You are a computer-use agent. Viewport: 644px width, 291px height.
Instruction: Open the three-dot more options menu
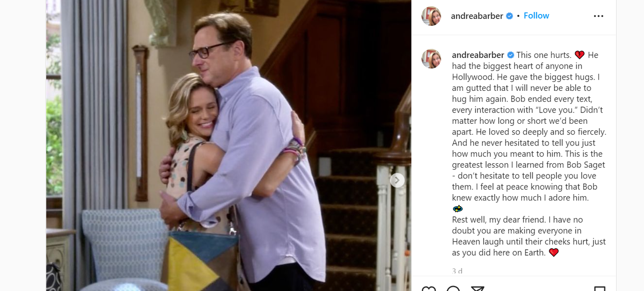tap(599, 16)
